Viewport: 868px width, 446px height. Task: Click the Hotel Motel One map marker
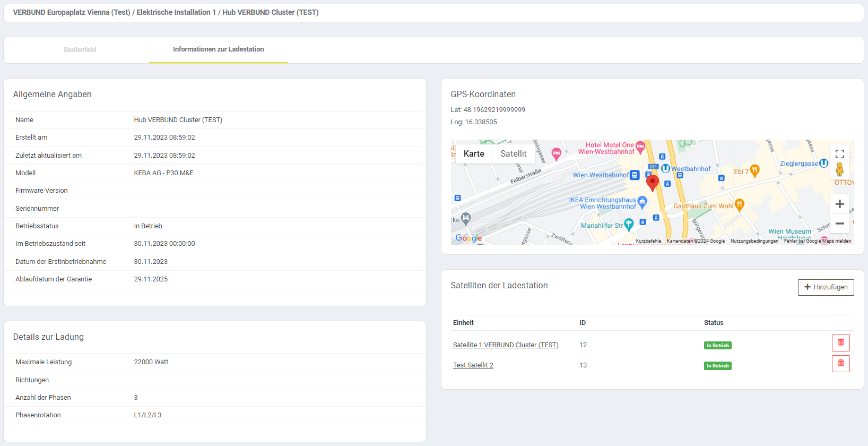640,147
